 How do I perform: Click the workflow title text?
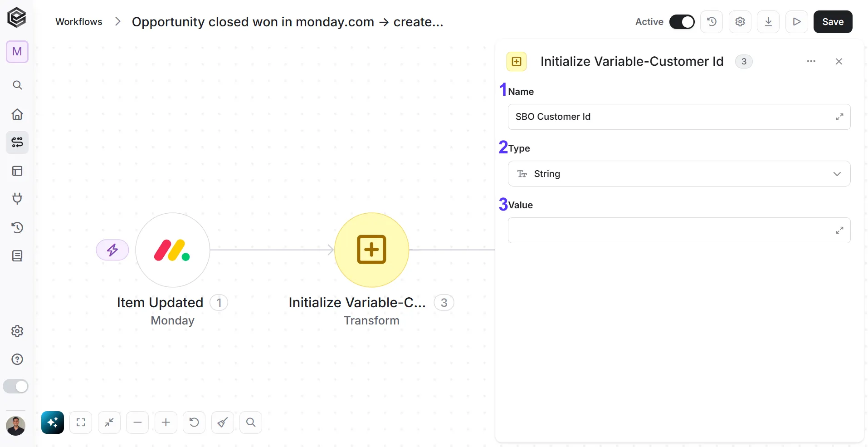[288, 22]
